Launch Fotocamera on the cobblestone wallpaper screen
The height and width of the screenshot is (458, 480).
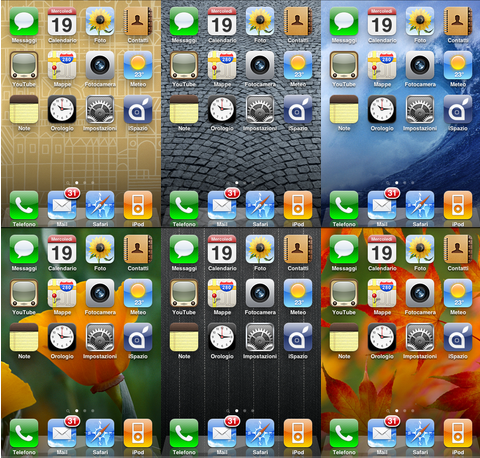click(x=260, y=65)
